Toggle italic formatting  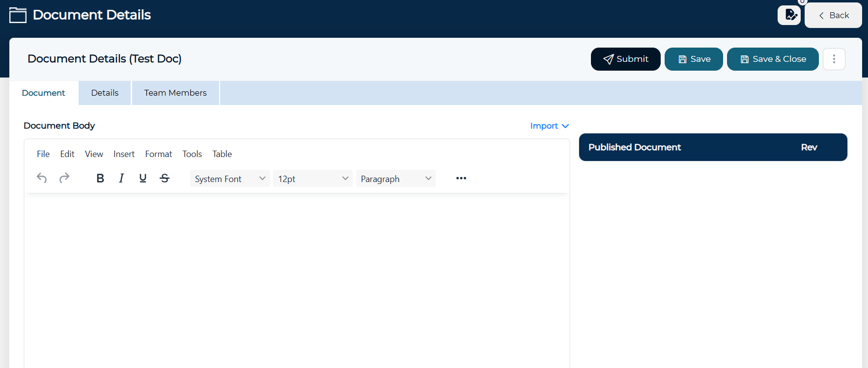[x=121, y=178]
